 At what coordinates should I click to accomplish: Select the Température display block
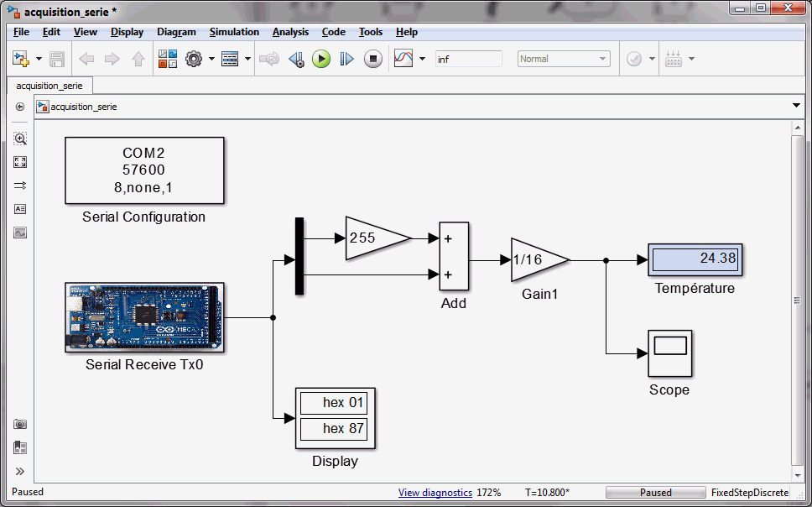[x=695, y=259]
